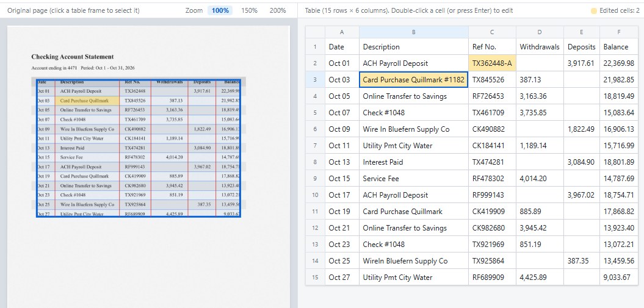
Task: Select cell Check #1048 in row 5
Action: click(414, 112)
